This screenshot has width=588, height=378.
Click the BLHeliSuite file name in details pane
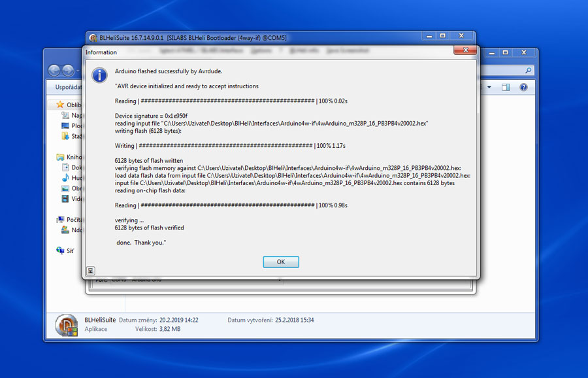100,320
